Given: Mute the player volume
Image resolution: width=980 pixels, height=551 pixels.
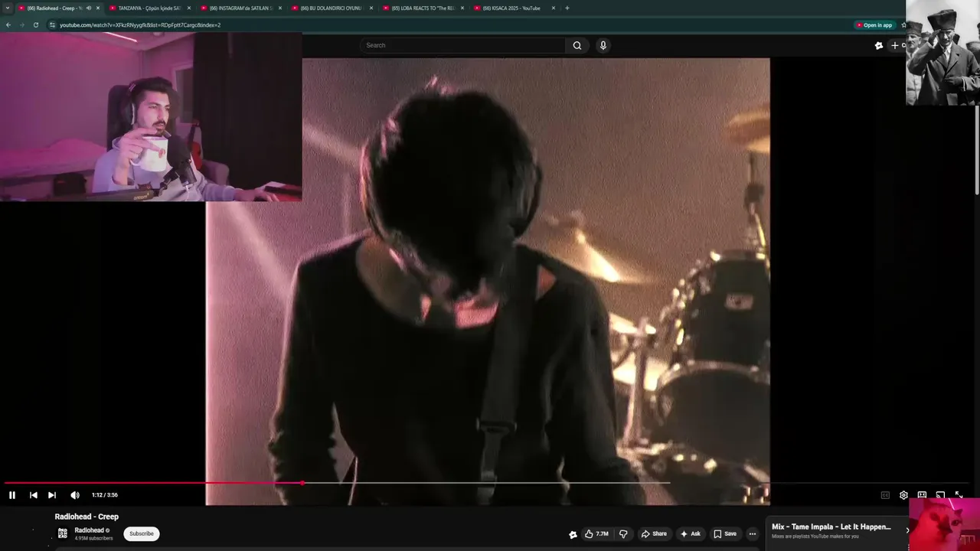Looking at the screenshot, I should [x=75, y=495].
